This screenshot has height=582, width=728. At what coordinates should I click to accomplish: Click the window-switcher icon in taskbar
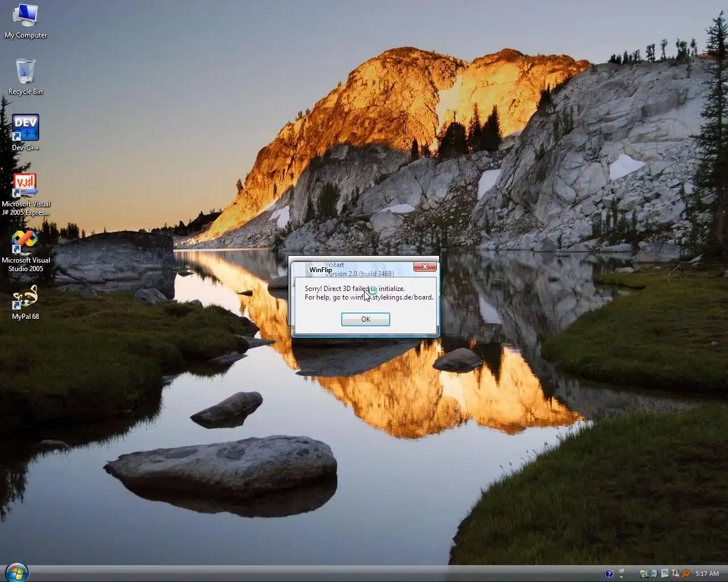coord(622,571)
